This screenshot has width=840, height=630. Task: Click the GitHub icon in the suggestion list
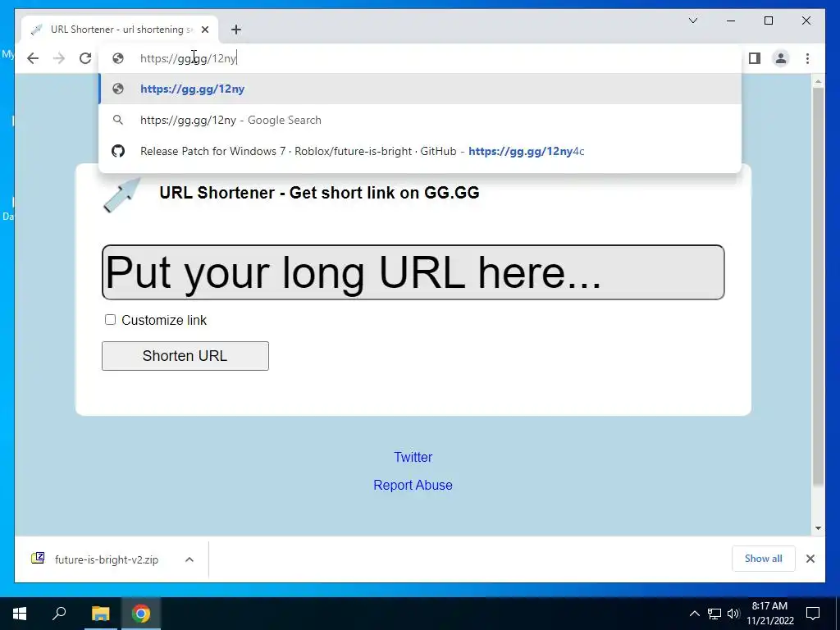point(118,151)
